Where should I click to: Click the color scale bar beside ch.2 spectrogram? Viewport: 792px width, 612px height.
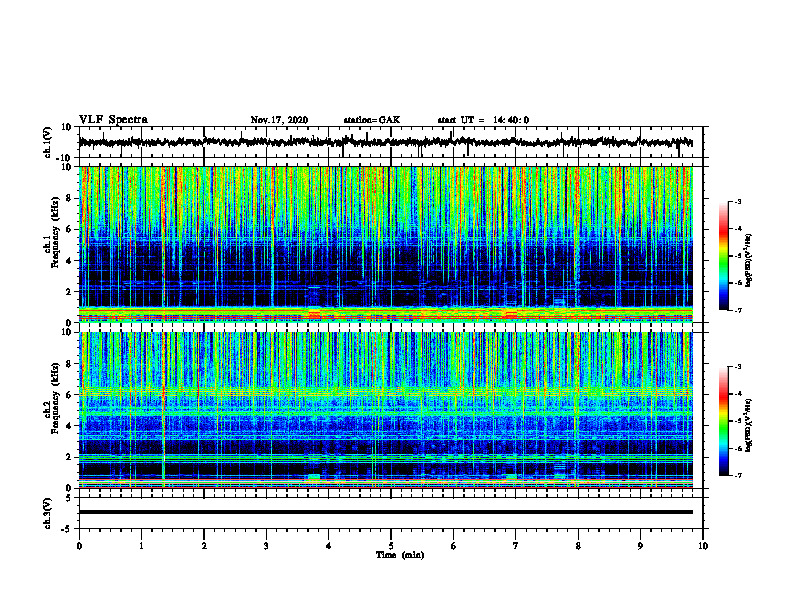[723, 421]
